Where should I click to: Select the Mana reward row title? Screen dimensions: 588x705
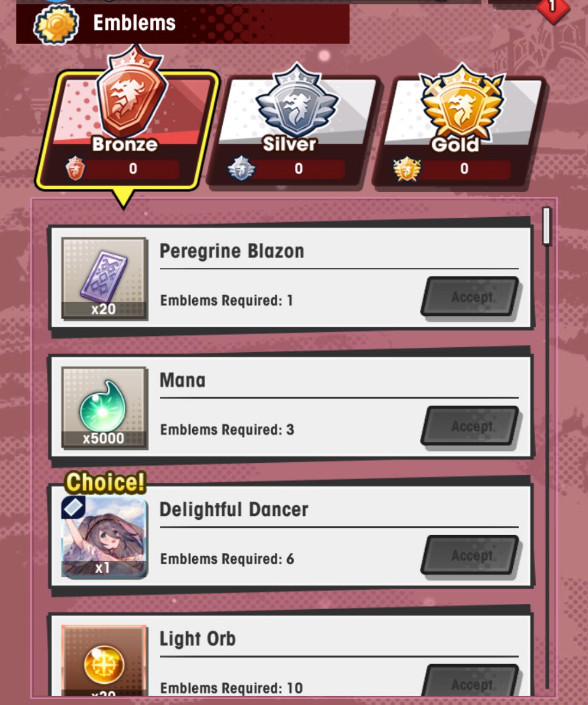tap(182, 380)
